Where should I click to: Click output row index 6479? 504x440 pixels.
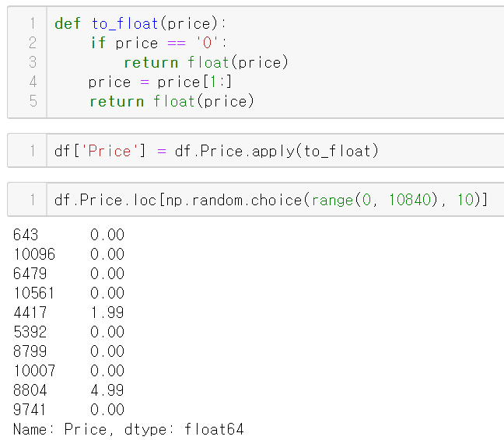pyautogui.click(x=30, y=274)
